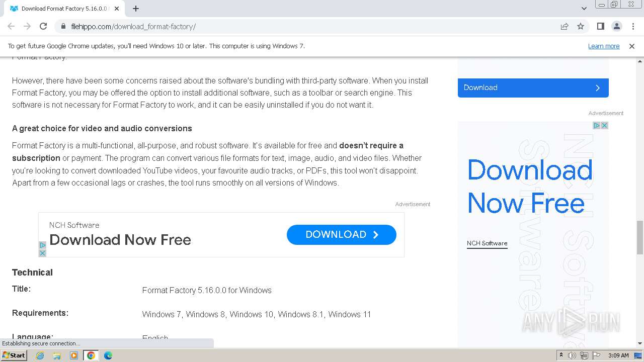Viewport: 644px width, 362px height.
Task: View site information lock icon
Action: pos(63,26)
